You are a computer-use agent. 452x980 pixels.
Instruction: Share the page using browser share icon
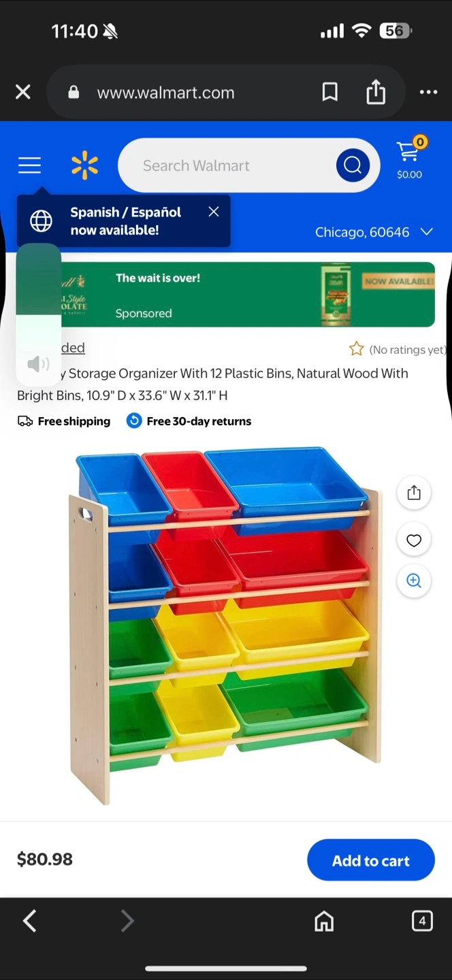(x=376, y=92)
